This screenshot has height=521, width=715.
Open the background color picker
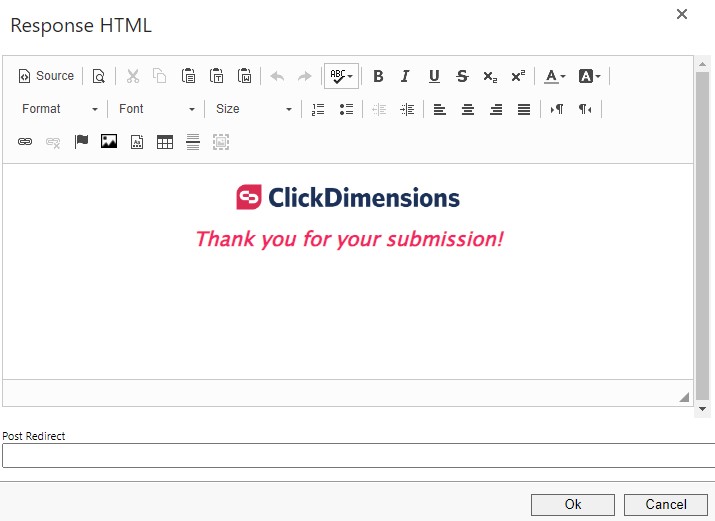[589, 76]
